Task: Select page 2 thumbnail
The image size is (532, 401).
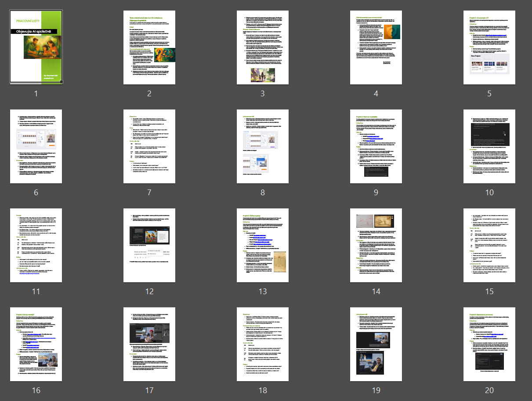Action: tap(149, 47)
